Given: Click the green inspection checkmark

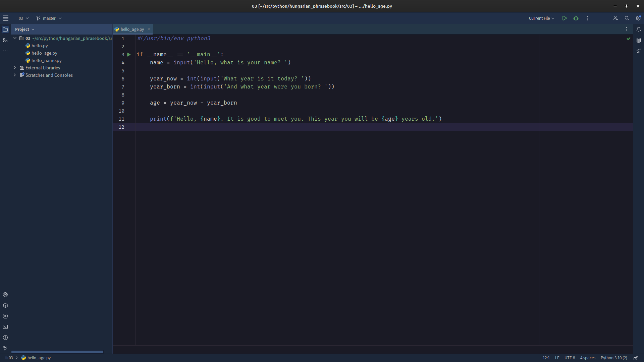Looking at the screenshot, I should point(628,39).
